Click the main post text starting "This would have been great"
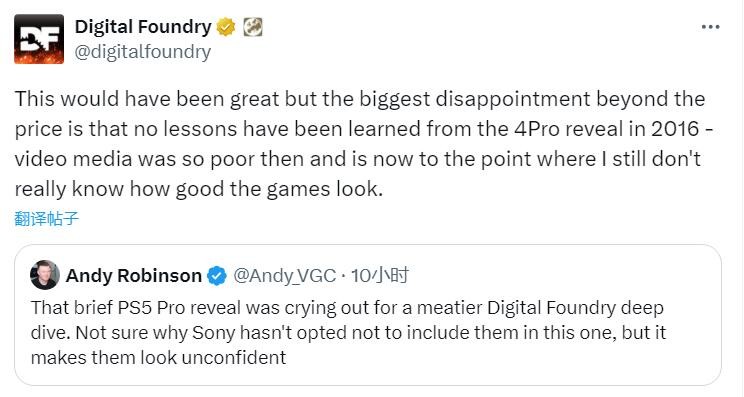Screen dimensions: 744x397 364,144
